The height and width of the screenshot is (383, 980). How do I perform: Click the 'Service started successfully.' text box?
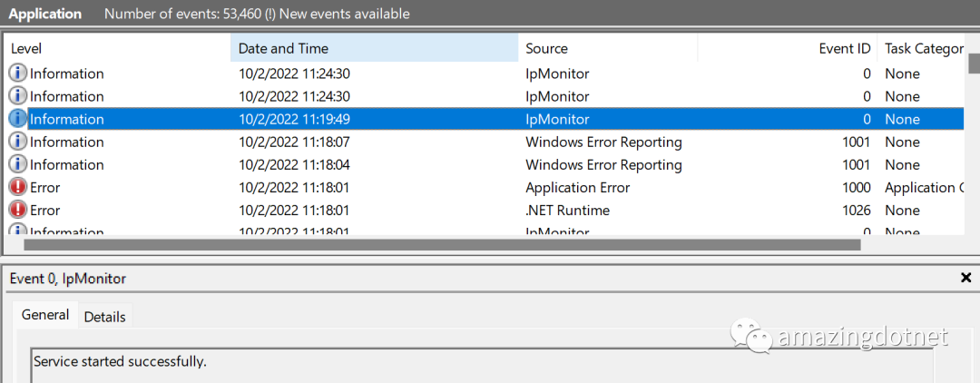pyautogui.click(x=481, y=365)
